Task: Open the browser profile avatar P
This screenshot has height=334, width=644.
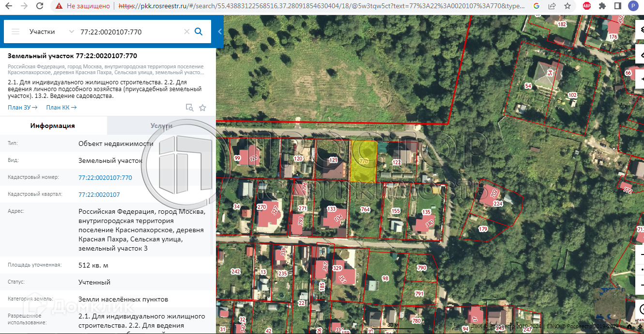Action: click(x=633, y=6)
